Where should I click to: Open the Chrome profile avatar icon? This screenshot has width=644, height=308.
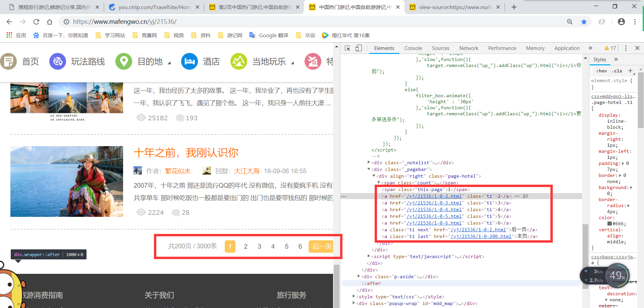click(621, 22)
